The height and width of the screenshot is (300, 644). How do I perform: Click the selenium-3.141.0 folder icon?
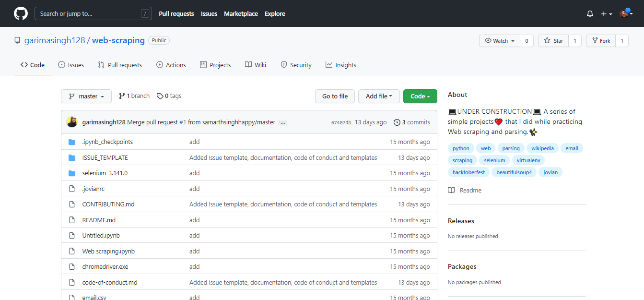[x=72, y=173]
